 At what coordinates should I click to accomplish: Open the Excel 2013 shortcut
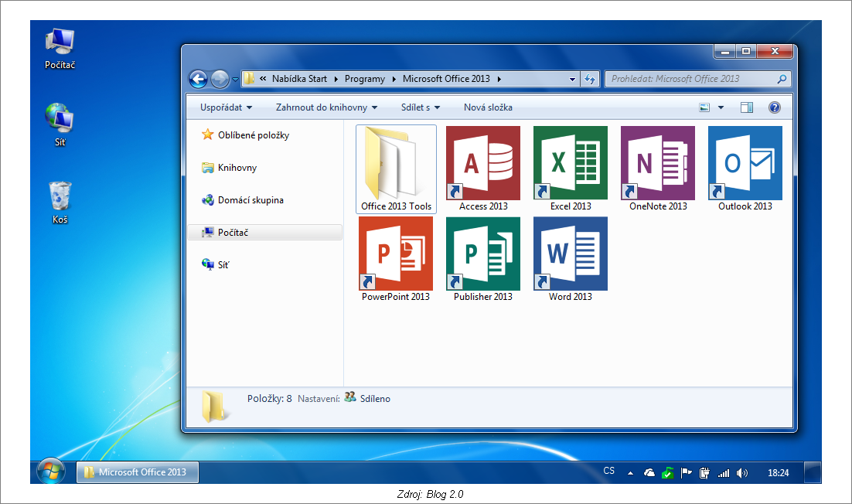[571, 163]
